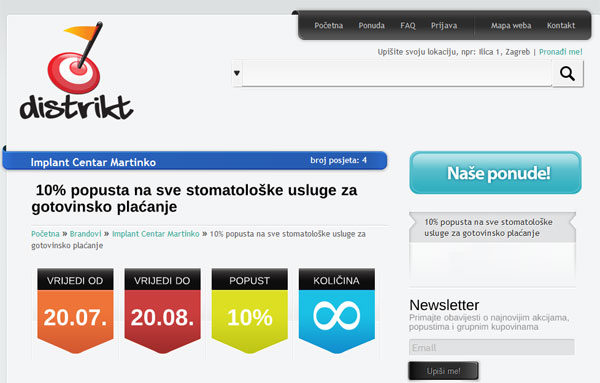This screenshot has width=600, height=383.
Task: Click the Naše ponude! button
Action: coord(496,173)
